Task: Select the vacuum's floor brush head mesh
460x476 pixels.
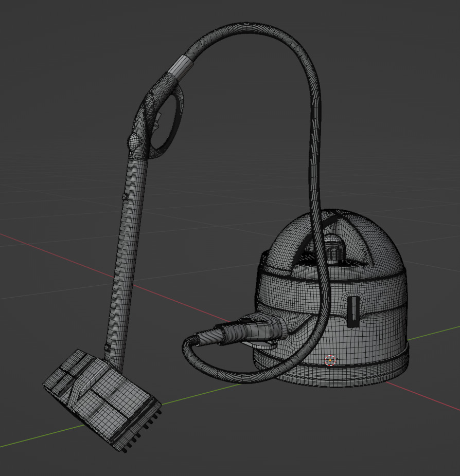Action: point(102,401)
